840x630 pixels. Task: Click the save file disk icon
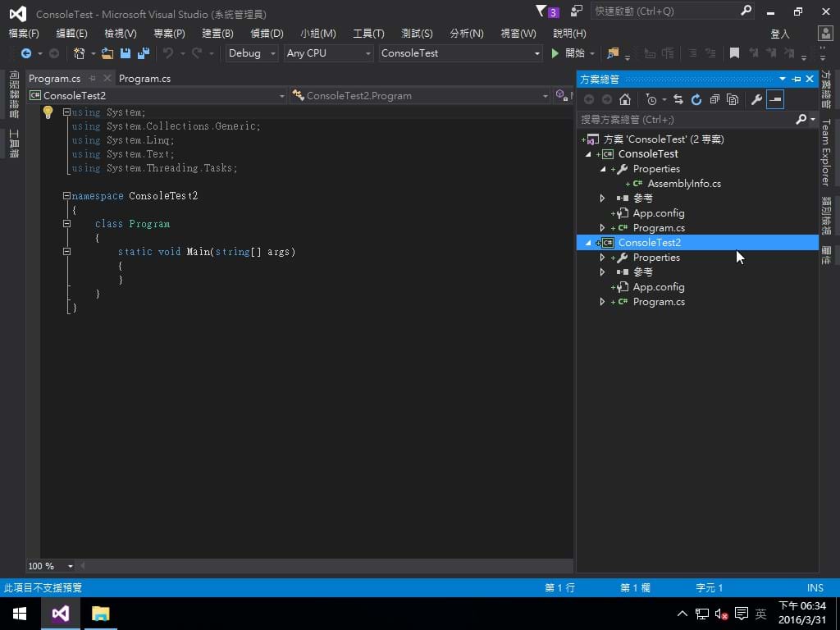pos(126,53)
